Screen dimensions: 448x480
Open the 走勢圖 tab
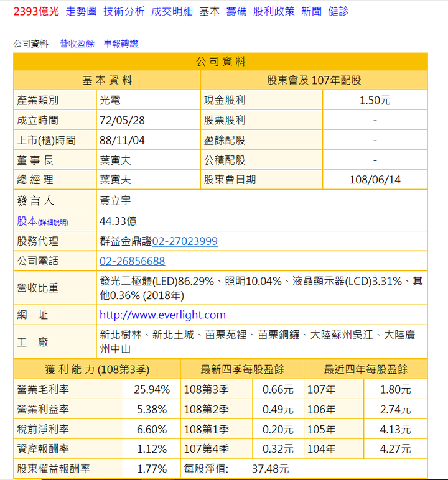(81, 11)
